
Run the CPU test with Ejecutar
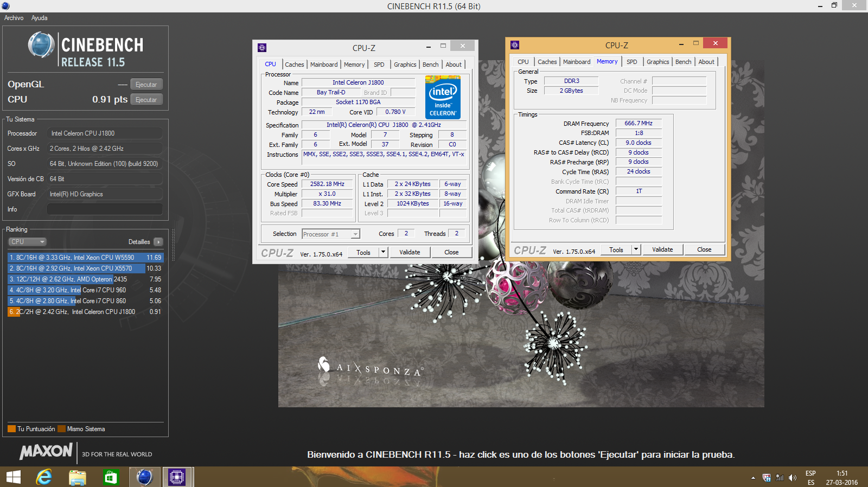(x=146, y=100)
